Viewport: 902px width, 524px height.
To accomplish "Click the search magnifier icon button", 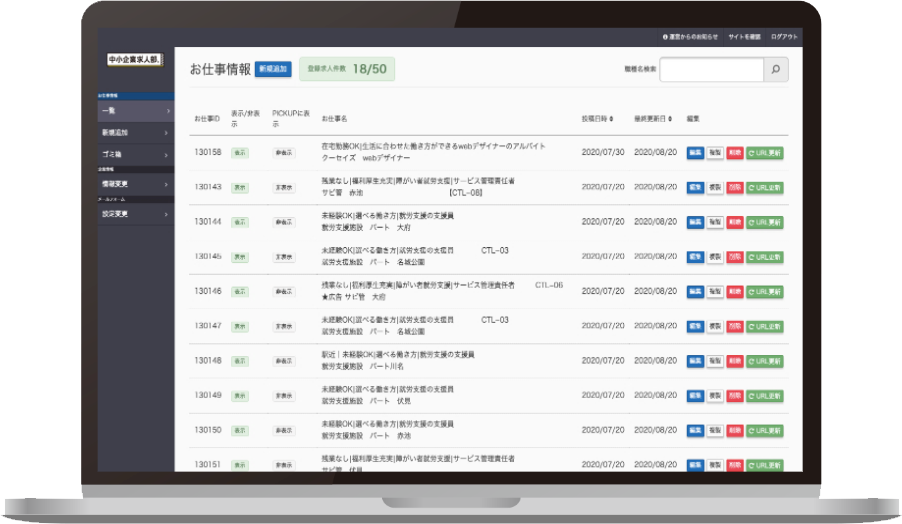I will click(x=776, y=70).
